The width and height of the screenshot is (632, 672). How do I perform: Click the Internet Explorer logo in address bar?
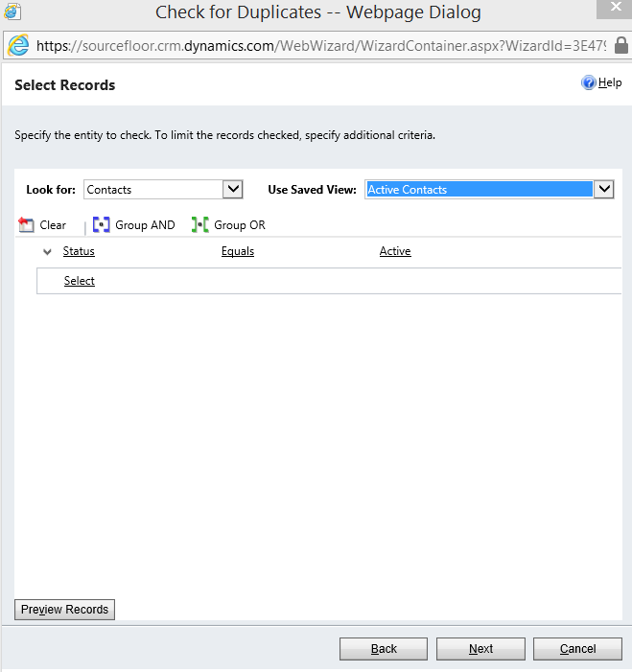point(18,45)
